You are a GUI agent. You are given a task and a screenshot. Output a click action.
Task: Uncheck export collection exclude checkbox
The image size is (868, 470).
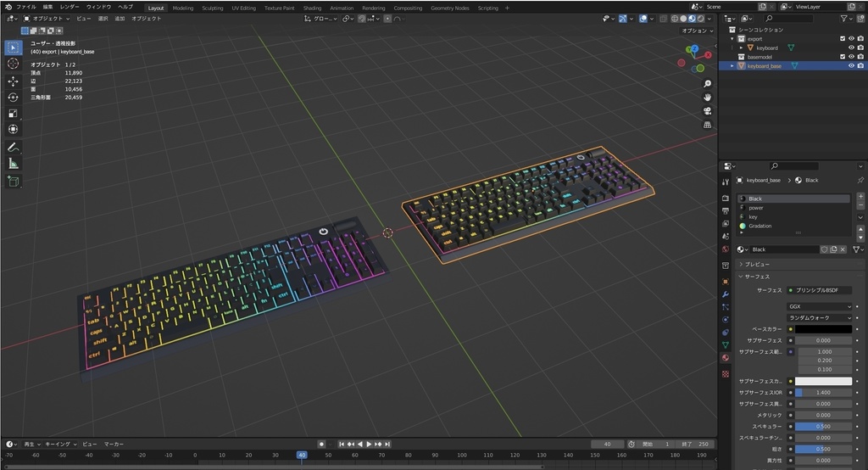pyautogui.click(x=843, y=39)
